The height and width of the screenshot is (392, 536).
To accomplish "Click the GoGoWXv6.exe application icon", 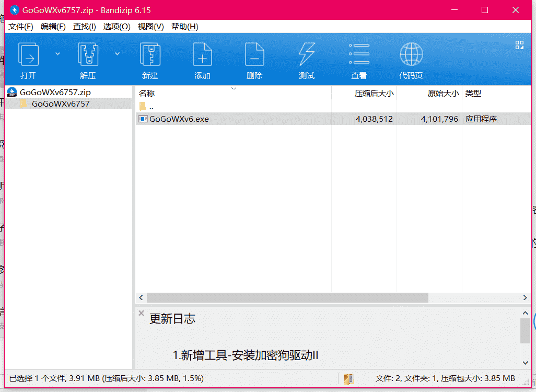I will (x=143, y=119).
